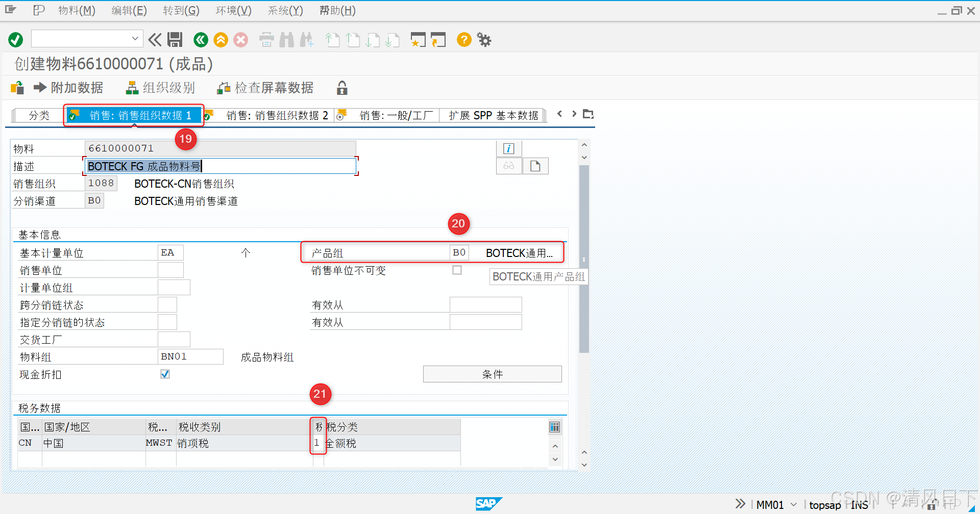Viewport: 980px width, 514px height.
Task: Click the 附加数据 button
Action: point(68,88)
